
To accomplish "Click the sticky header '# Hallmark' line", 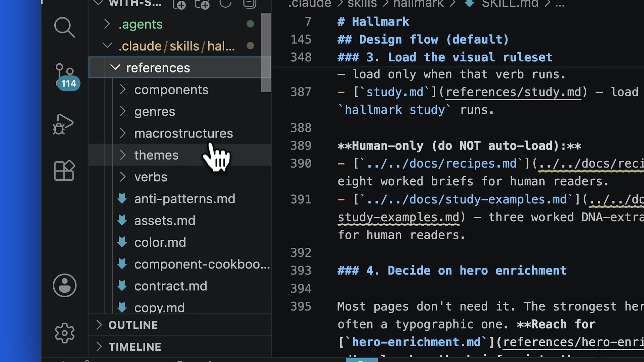I will pyautogui.click(x=373, y=21).
